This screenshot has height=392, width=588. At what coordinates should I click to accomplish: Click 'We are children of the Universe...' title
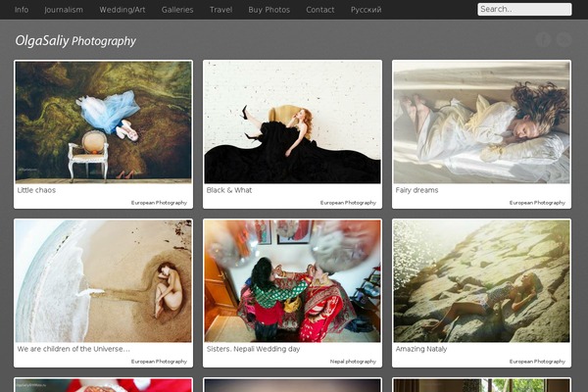(73, 349)
